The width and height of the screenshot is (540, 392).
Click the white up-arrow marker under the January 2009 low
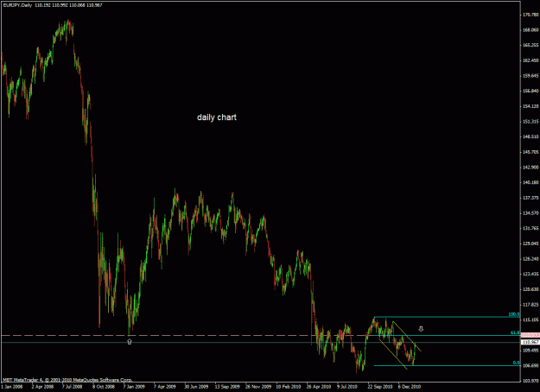[x=130, y=342]
